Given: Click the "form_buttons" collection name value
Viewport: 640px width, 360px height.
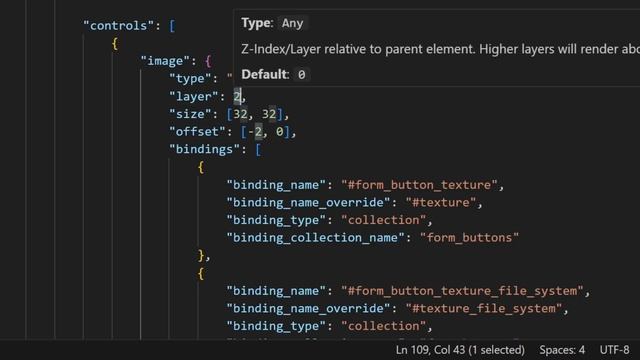Looking at the screenshot, I should pos(469,238).
